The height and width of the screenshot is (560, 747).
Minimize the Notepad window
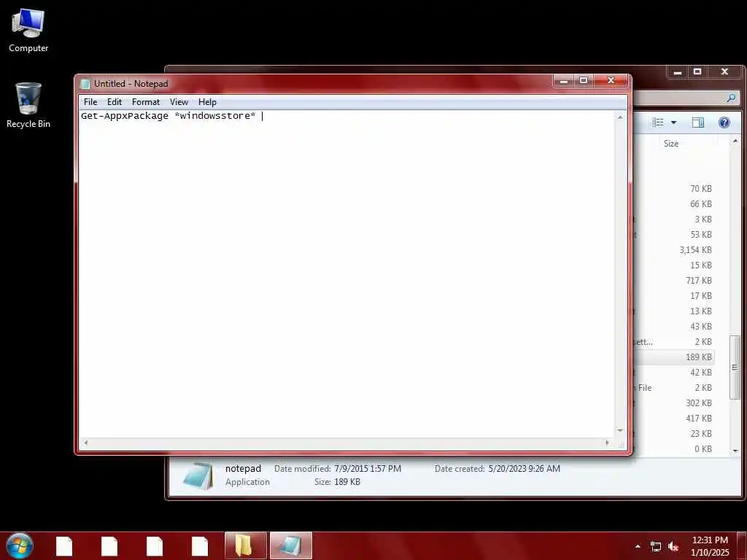pyautogui.click(x=564, y=80)
